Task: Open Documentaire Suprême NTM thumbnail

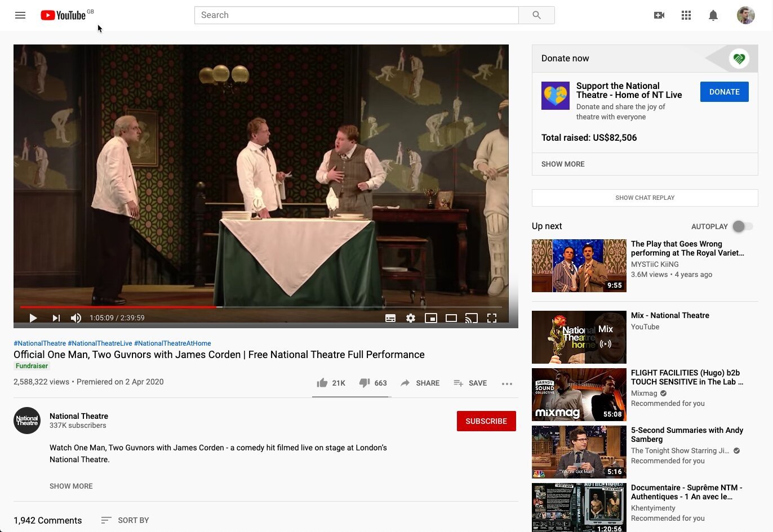Action: [x=579, y=507]
